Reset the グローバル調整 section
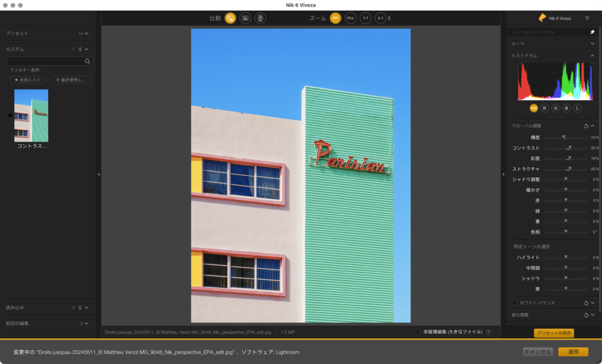Viewport: 602px width, 364px height. pyautogui.click(x=586, y=126)
